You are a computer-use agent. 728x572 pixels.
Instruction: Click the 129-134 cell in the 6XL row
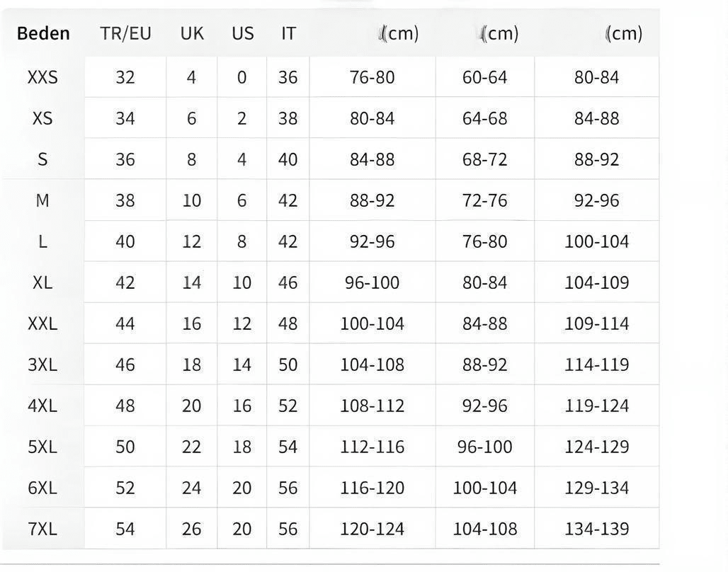(x=596, y=488)
